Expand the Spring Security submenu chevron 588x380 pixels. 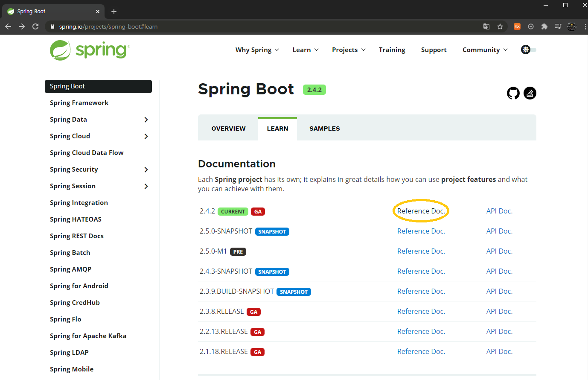146,170
